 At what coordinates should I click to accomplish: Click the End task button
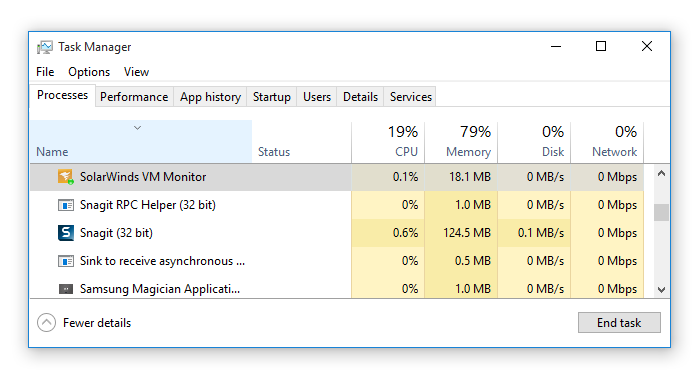pyautogui.click(x=619, y=323)
